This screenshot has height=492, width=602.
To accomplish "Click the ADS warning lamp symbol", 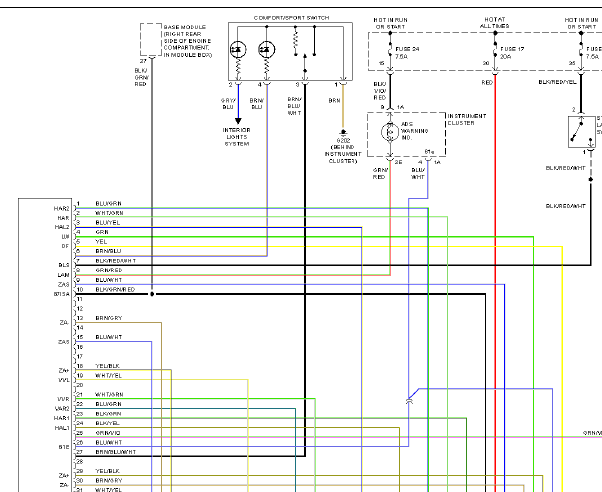I will 390,132.
